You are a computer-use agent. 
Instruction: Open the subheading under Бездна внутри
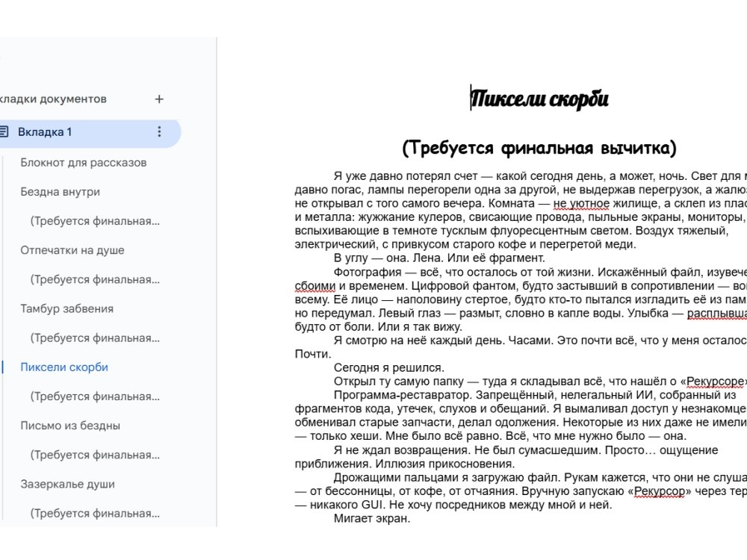click(95, 221)
